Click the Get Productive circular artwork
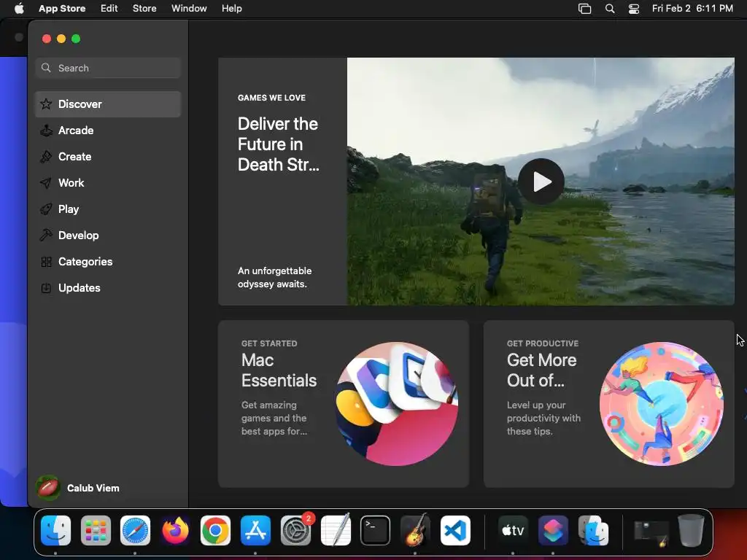 click(x=662, y=404)
